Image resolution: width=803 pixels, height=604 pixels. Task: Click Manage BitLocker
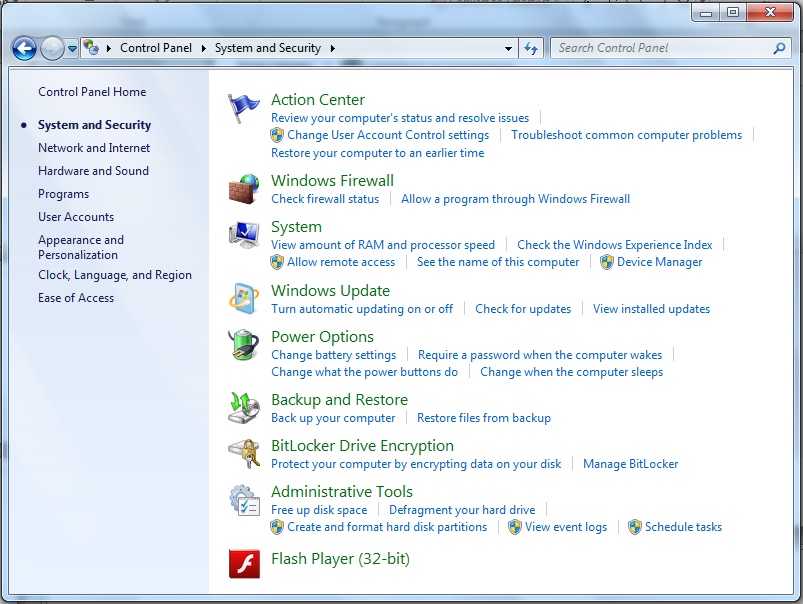tap(630, 465)
